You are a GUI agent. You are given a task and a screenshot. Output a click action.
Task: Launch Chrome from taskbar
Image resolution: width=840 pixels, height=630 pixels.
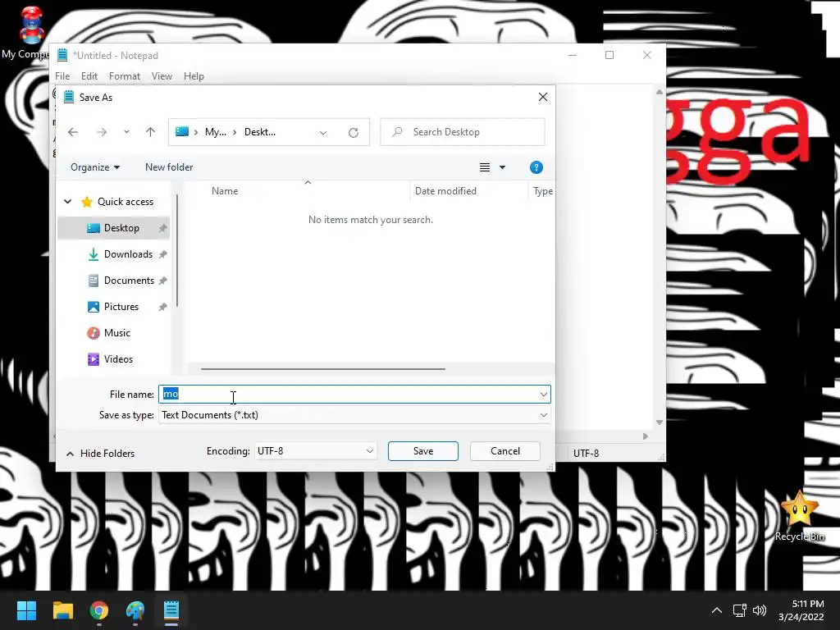[x=99, y=610]
